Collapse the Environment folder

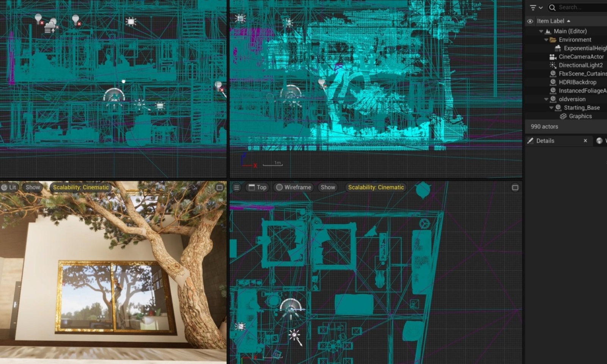pyautogui.click(x=546, y=40)
